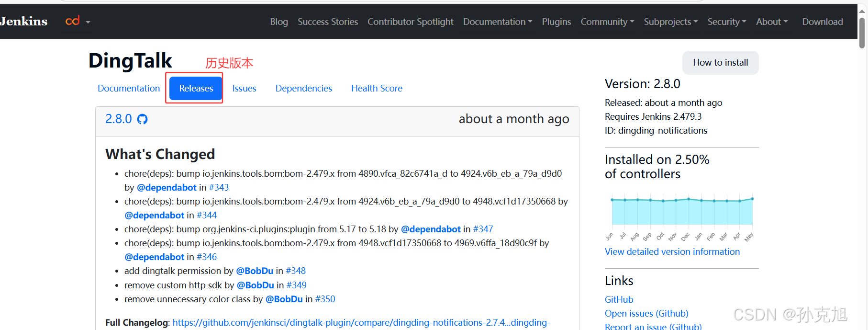Open pull request #348
Image resolution: width=868 pixels, height=330 pixels.
296,271
